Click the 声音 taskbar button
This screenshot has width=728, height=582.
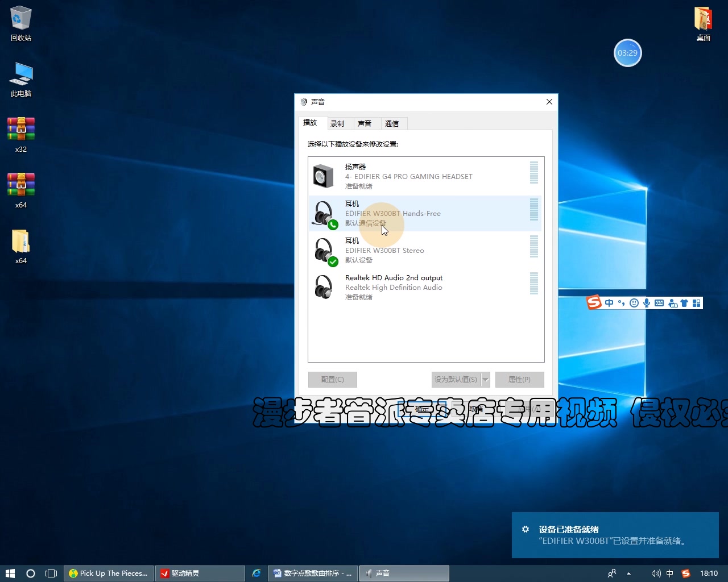[x=404, y=573]
